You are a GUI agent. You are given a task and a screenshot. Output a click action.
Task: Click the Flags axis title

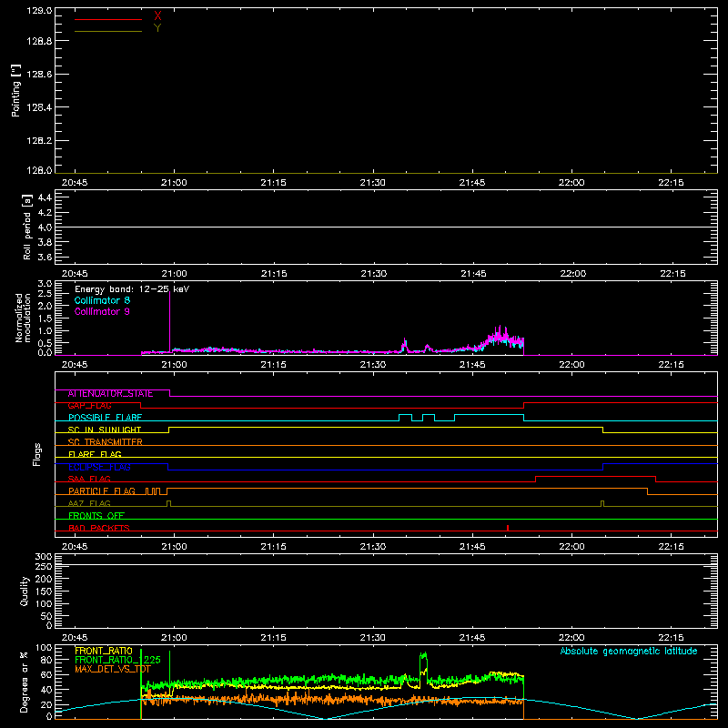pyautogui.click(x=36, y=454)
